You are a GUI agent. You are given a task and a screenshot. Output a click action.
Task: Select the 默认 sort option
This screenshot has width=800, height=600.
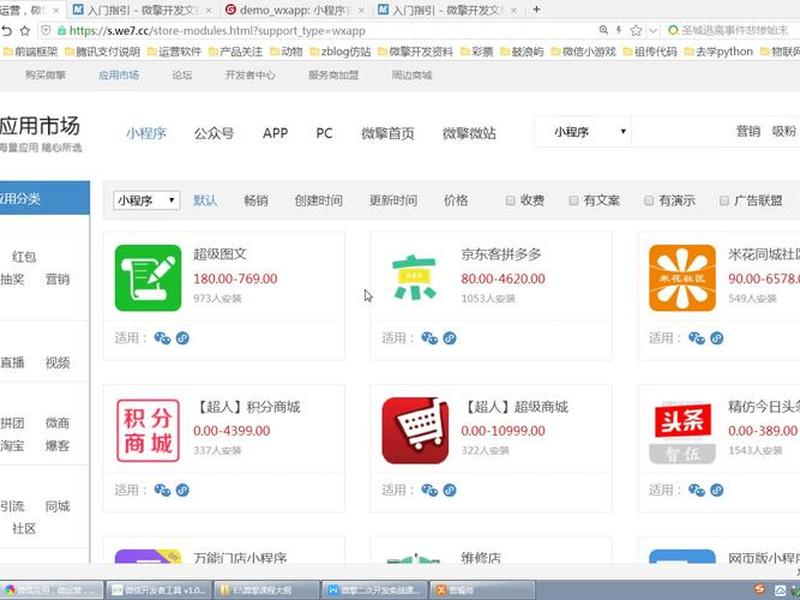point(205,201)
